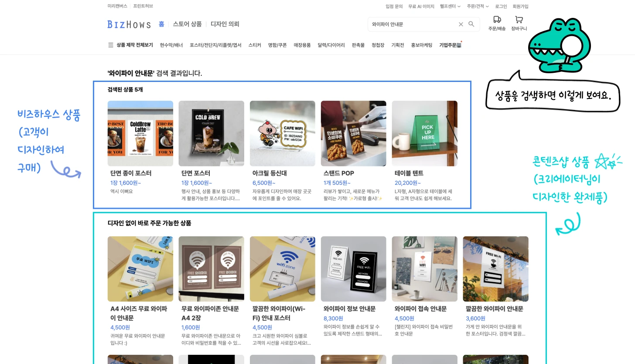The width and height of the screenshot is (635, 364).
Task: Open the shopping cart icon
Action: tap(519, 20)
